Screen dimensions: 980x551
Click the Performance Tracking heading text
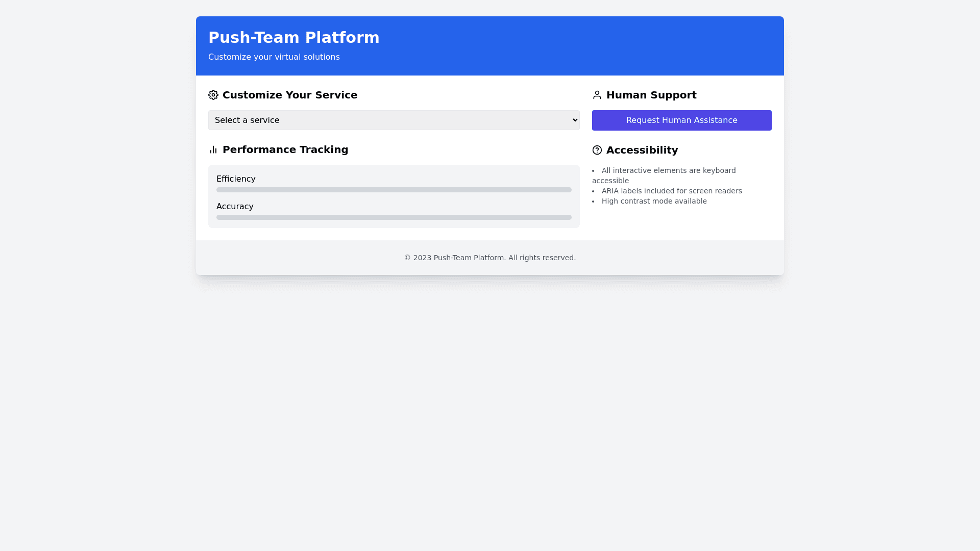pyautogui.click(x=285, y=149)
